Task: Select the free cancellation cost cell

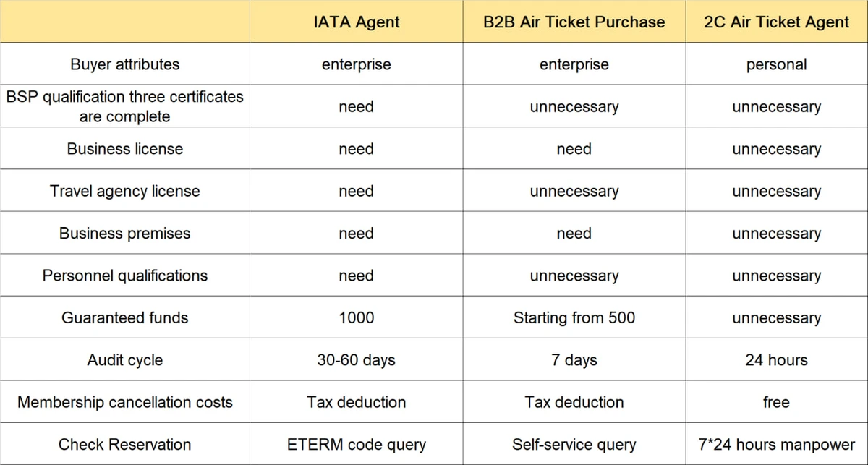Action: [776, 402]
